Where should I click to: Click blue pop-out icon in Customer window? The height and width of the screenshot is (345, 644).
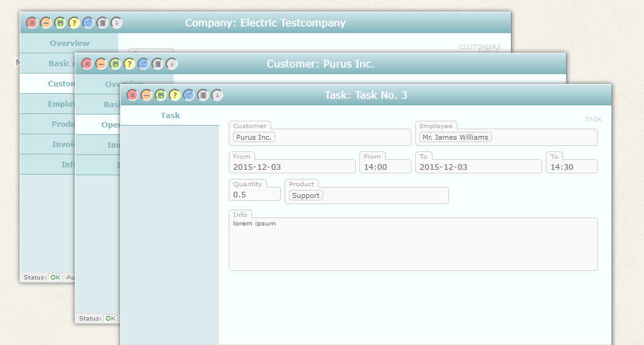pos(143,64)
